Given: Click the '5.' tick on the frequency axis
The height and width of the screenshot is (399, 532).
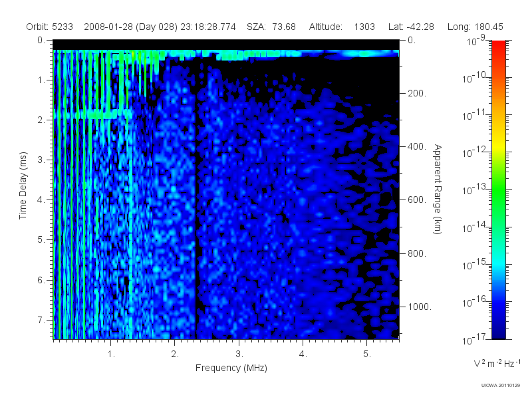Looking at the screenshot, I should click(367, 354).
